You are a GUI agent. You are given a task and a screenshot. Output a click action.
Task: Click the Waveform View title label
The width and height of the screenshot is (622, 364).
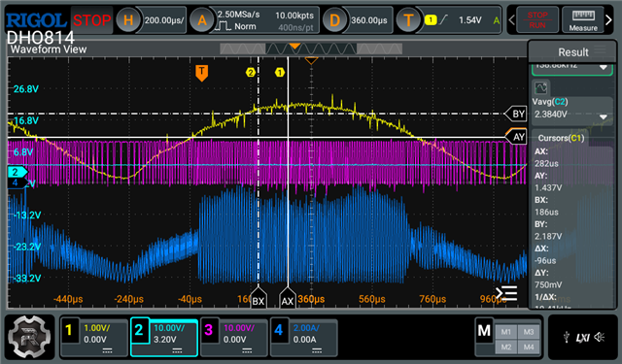49,50
